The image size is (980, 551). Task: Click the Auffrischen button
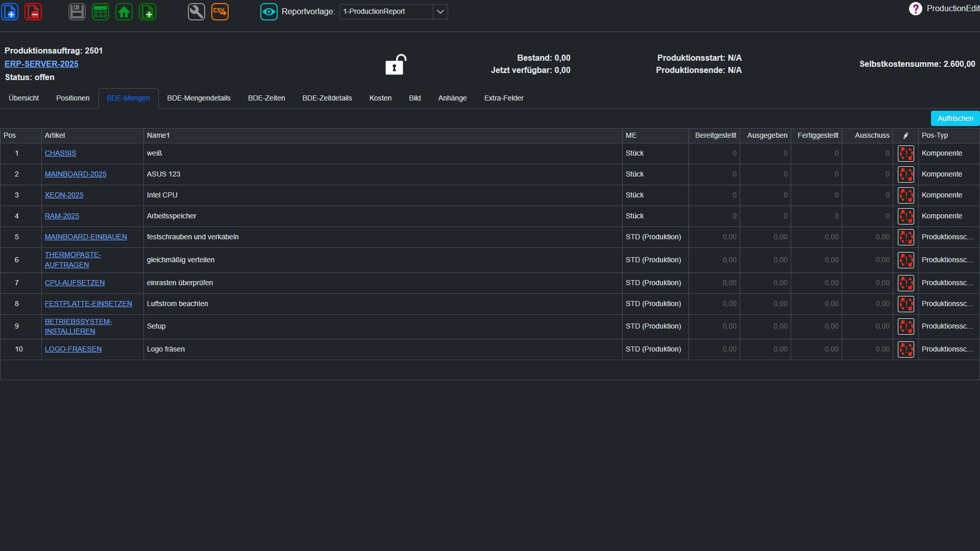(955, 118)
